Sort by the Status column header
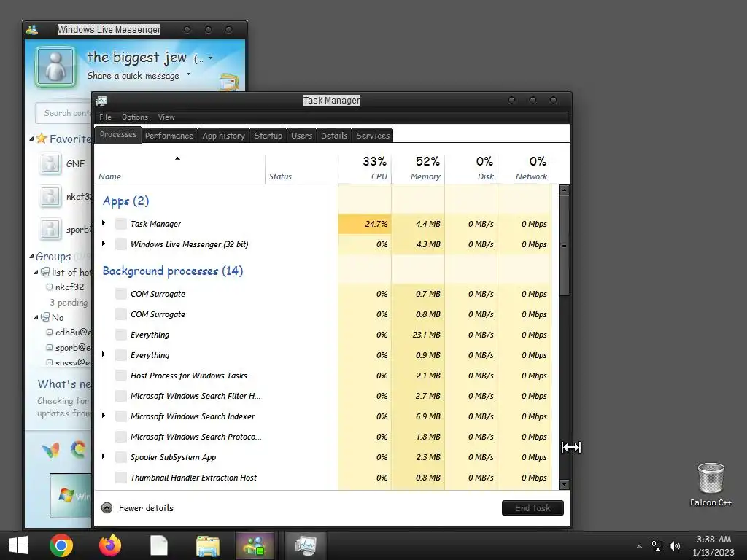747x560 pixels. coord(301,168)
